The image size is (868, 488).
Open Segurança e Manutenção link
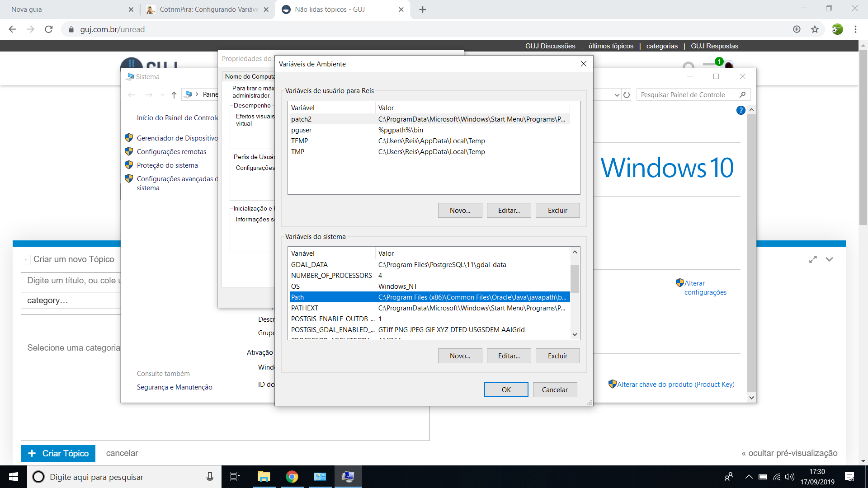coord(175,387)
